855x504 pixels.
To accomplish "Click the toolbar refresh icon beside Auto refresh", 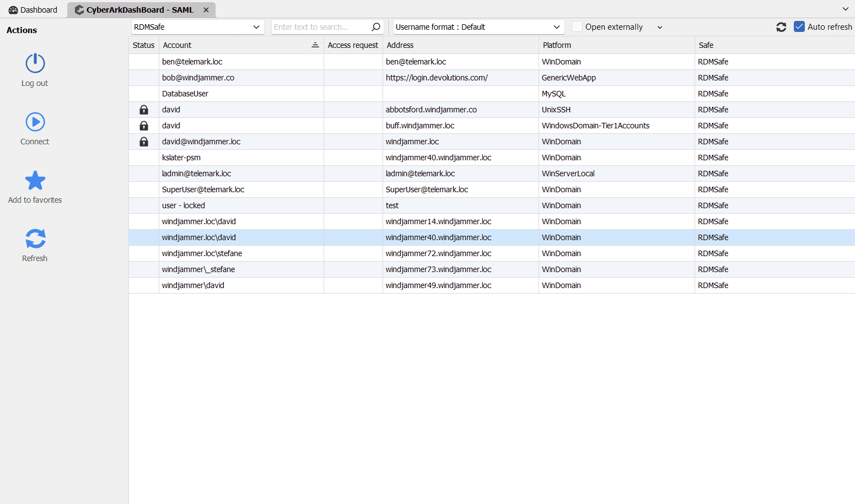I will pos(781,27).
